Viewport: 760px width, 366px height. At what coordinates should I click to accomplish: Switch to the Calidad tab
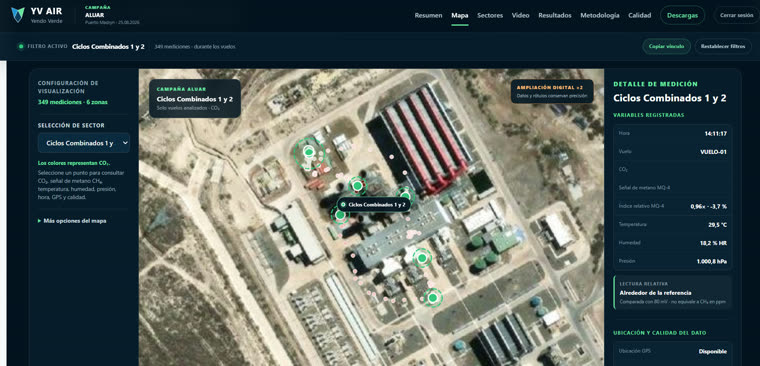[639, 16]
